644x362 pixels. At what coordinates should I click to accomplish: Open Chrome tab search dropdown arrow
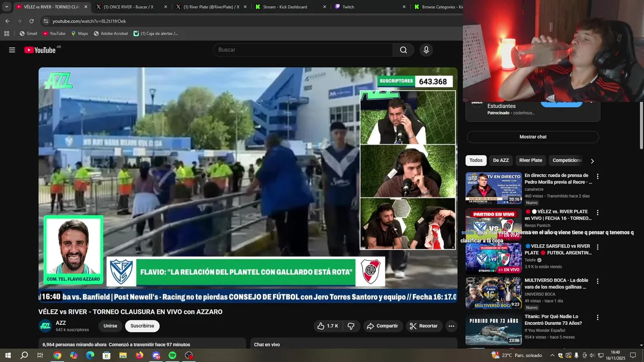[x=7, y=7]
